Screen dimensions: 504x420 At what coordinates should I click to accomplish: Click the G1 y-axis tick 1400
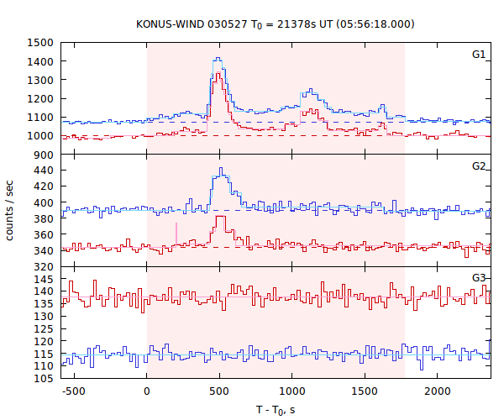click(x=40, y=61)
